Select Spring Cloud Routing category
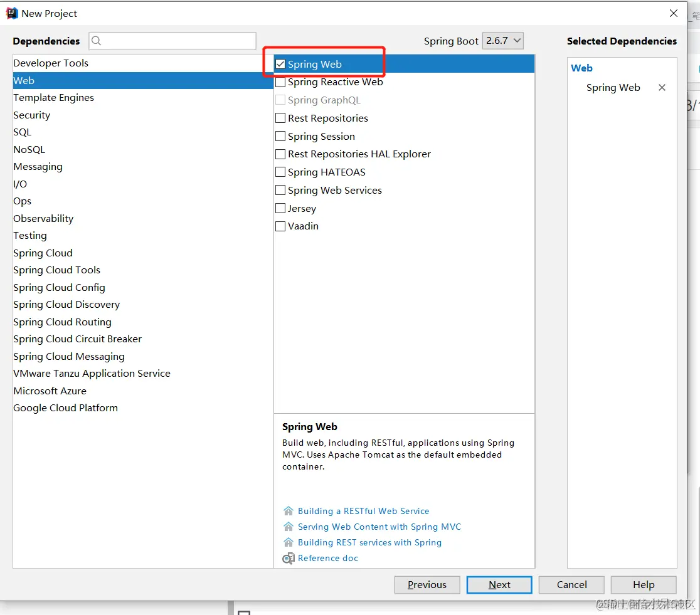This screenshot has width=700, height=615. click(x=143, y=322)
